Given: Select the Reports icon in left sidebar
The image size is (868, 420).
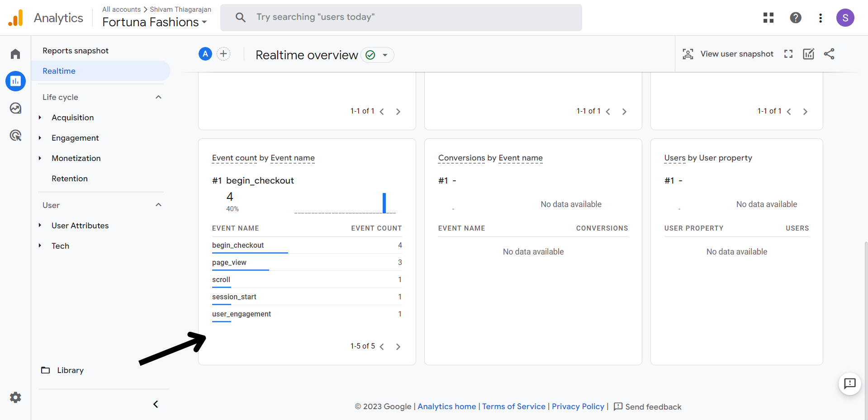Looking at the screenshot, I should pyautogui.click(x=15, y=81).
